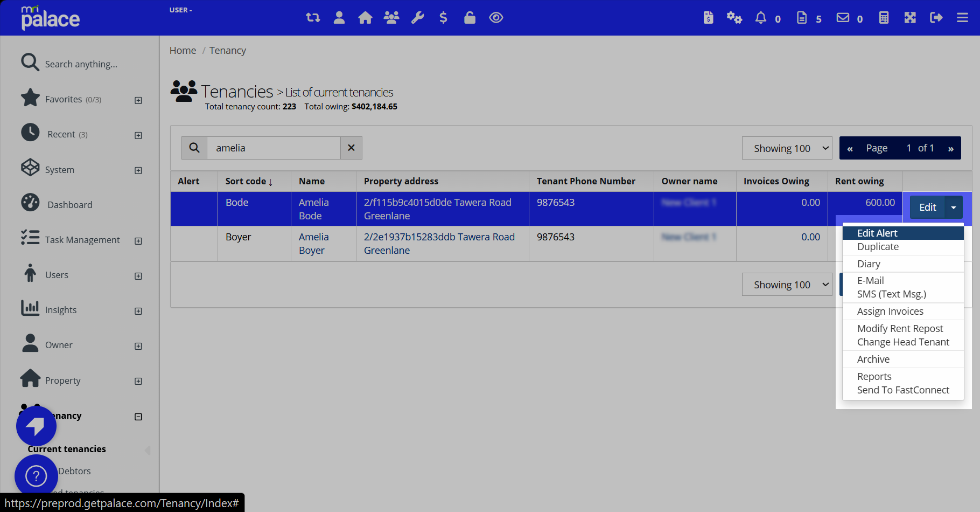The width and height of the screenshot is (980, 512).
Task: Open the calculator icon
Action: coord(884,18)
